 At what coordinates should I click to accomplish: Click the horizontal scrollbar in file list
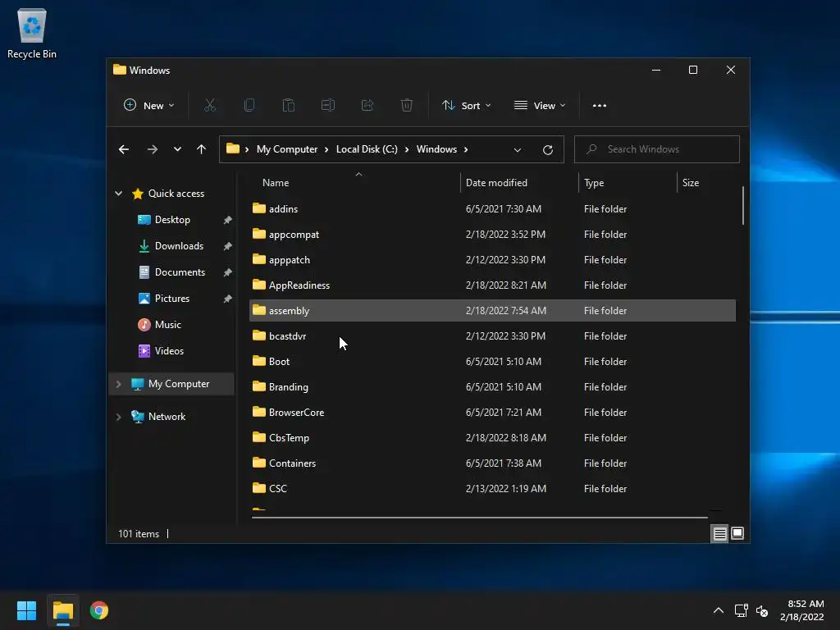pyautogui.click(x=479, y=518)
